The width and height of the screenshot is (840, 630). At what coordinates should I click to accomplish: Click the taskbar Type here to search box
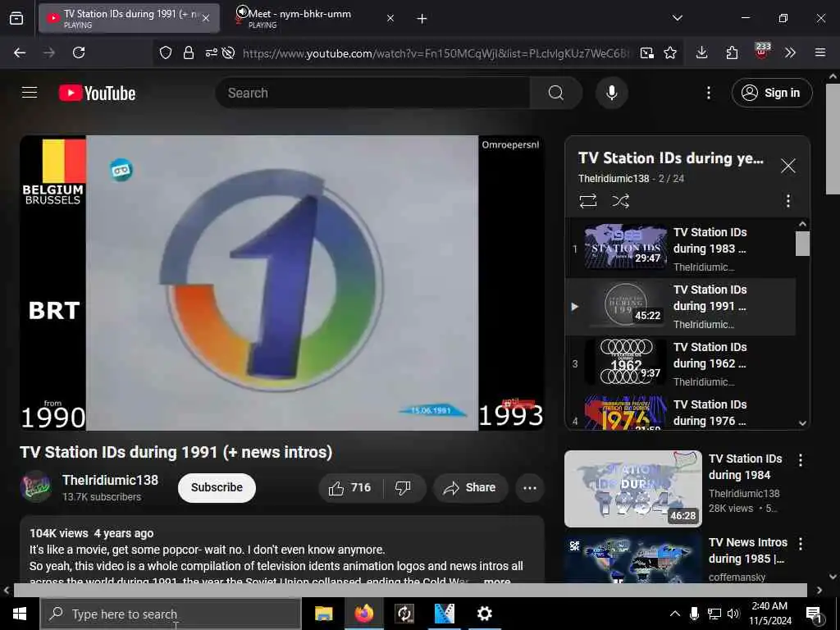point(171,614)
